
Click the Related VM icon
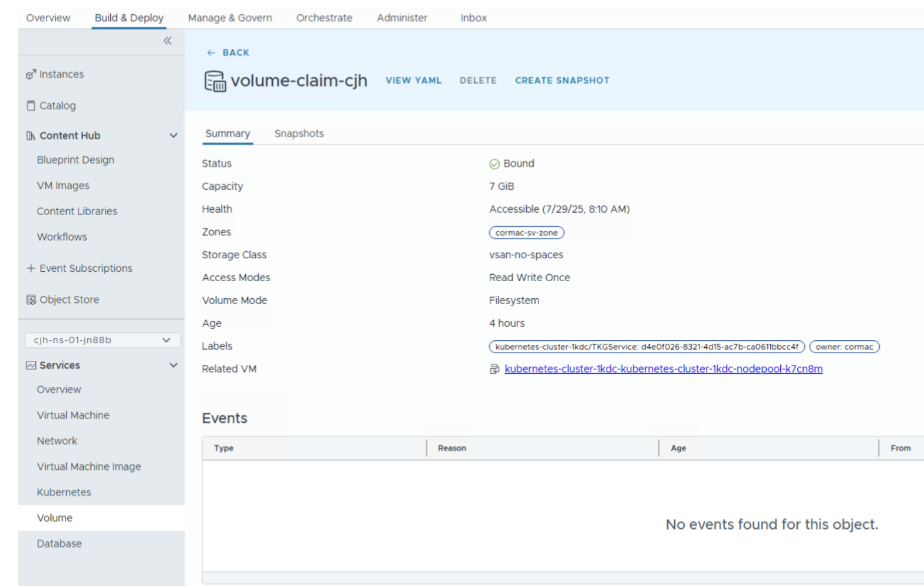coord(494,369)
